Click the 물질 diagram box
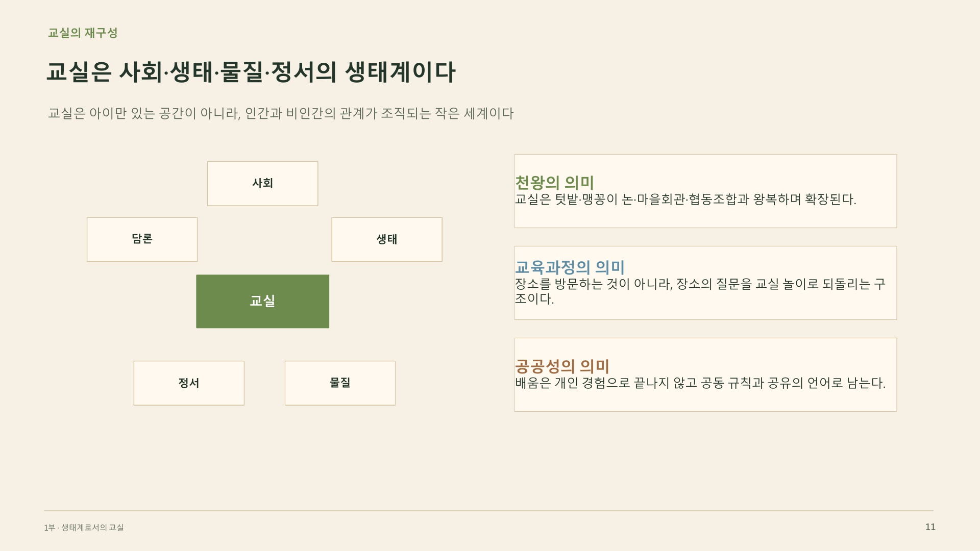This screenshot has width=980, height=551. [x=340, y=383]
